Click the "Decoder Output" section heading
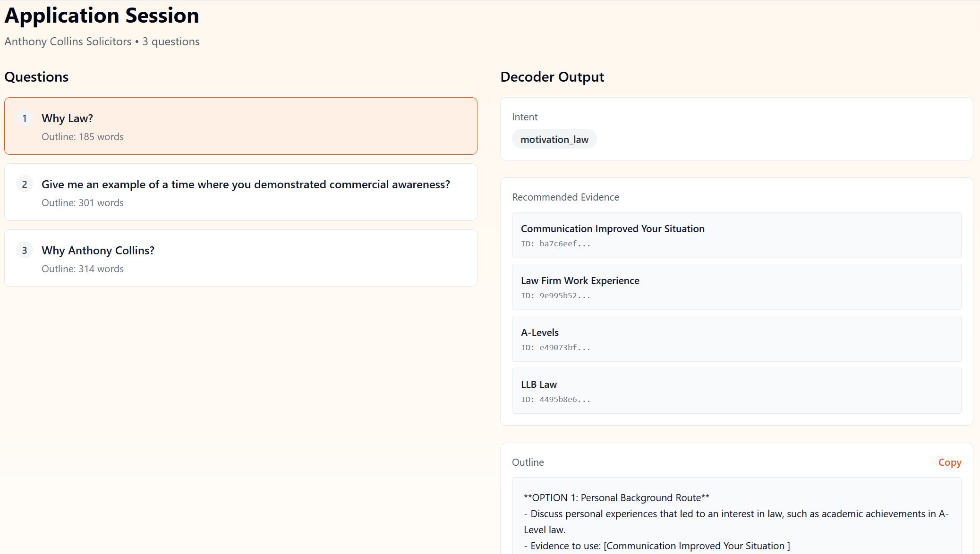 [x=552, y=76]
